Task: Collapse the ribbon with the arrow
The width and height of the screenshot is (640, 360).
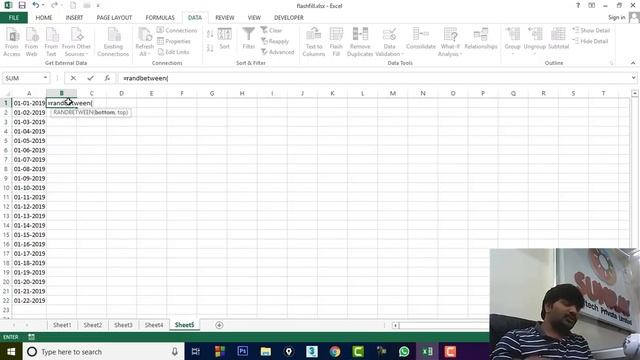Action: [633, 63]
